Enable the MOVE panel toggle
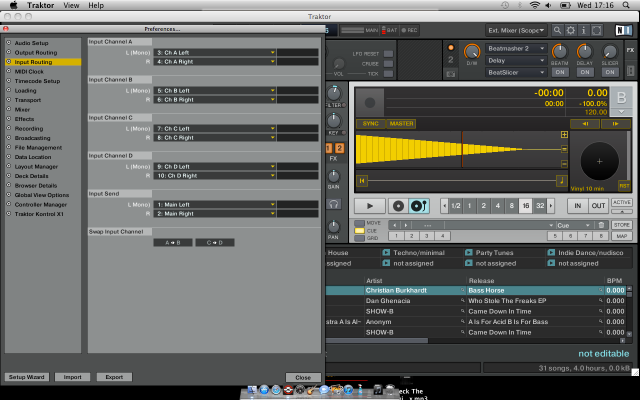This screenshot has height=400, width=640. point(359,223)
